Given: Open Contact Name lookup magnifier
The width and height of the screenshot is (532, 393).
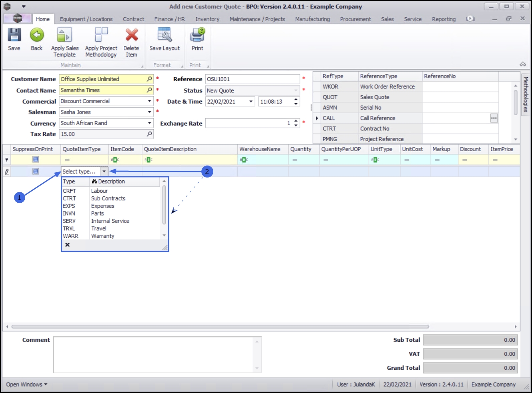Looking at the screenshot, I should pyautogui.click(x=149, y=90).
